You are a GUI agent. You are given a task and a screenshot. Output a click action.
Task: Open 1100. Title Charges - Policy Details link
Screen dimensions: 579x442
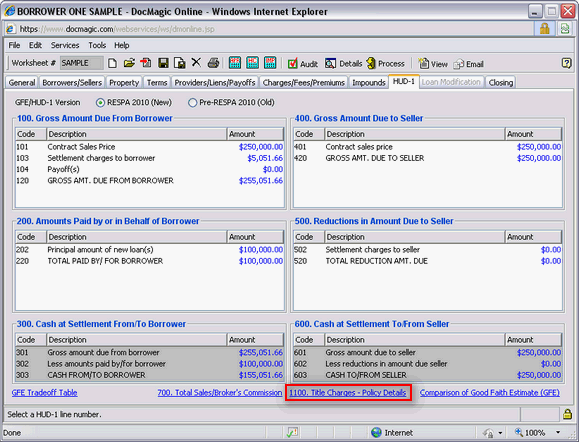(348, 393)
